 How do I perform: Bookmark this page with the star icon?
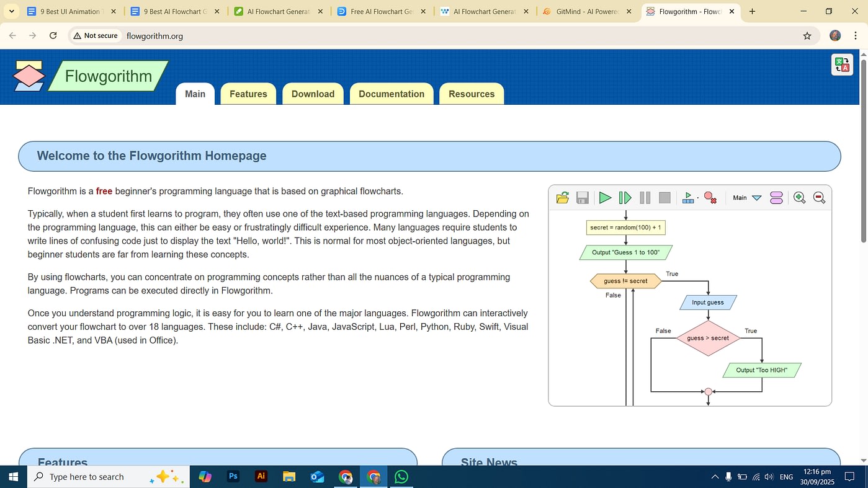(807, 36)
